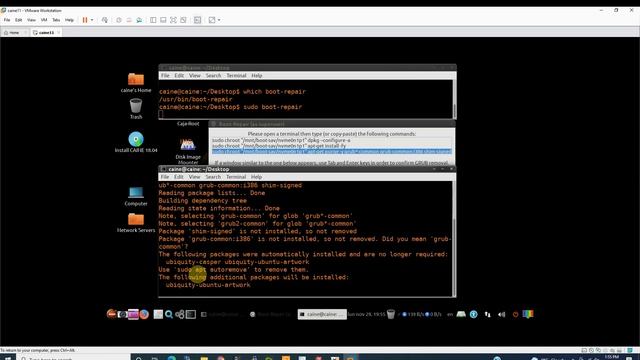
Task: Open the Edit menu in the upper terminal window
Action: pyautogui.click(x=179, y=76)
